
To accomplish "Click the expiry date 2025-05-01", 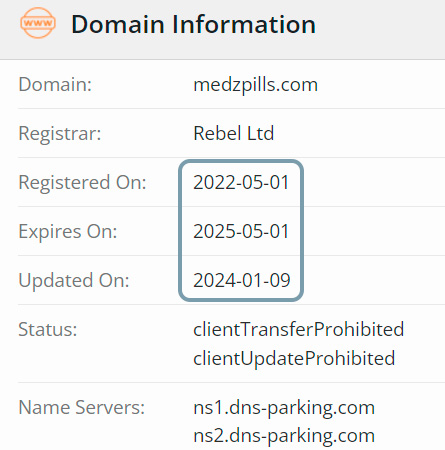I will click(x=241, y=231).
